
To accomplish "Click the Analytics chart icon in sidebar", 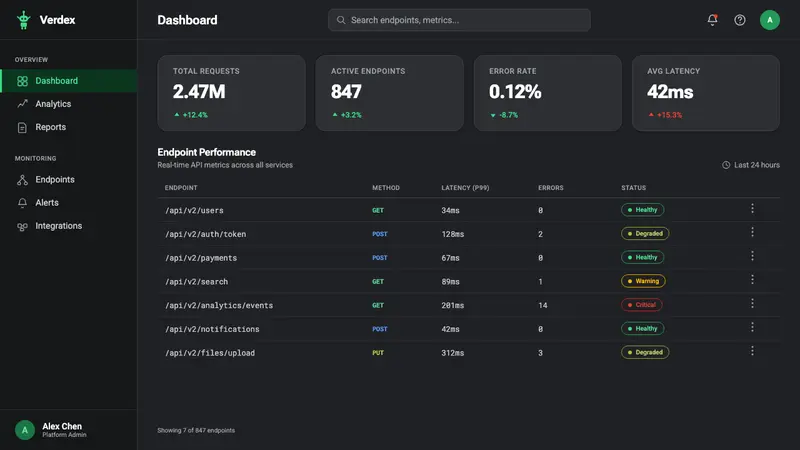I will (x=22, y=104).
